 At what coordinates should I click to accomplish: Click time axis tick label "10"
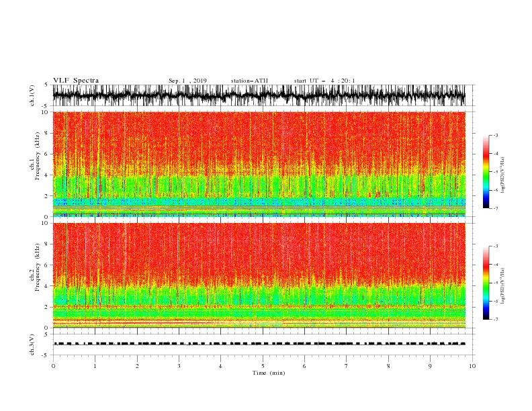472,366
